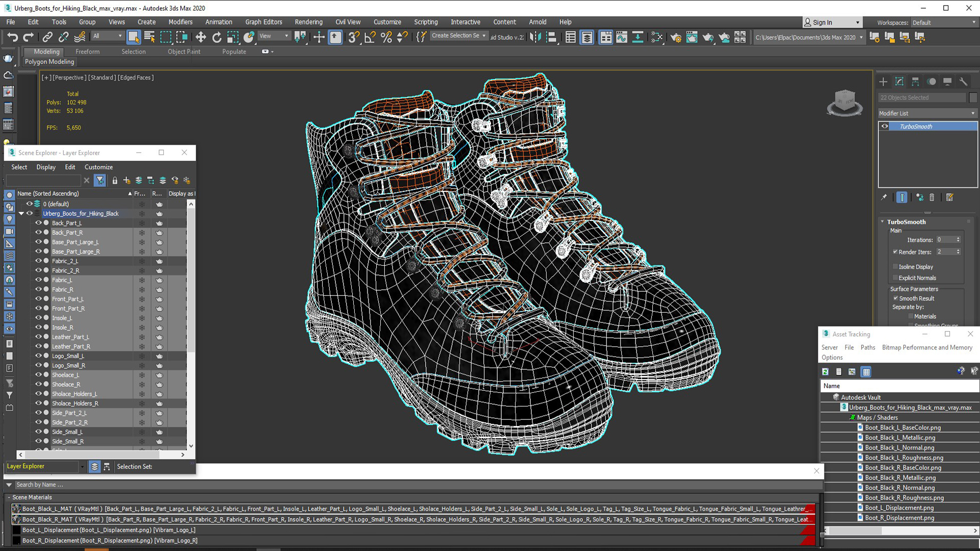The width and height of the screenshot is (980, 551).
Task: Collapse the TurboSmooth rollout
Action: [883, 221]
